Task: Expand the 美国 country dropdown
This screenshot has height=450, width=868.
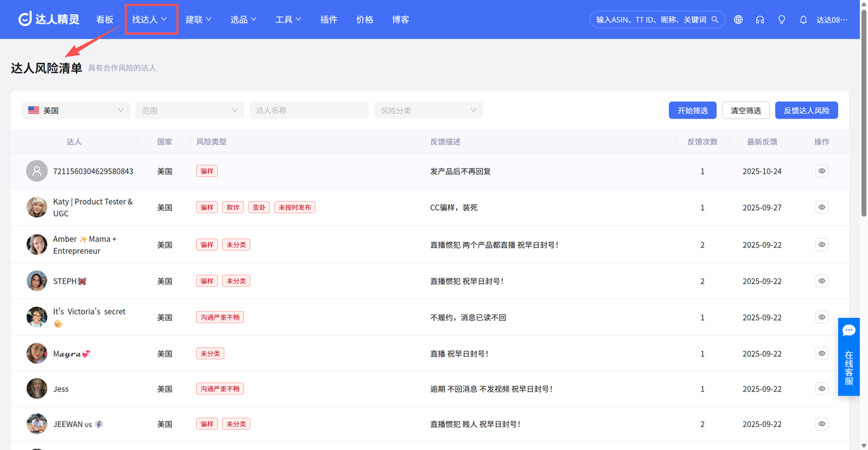Action: 76,110
